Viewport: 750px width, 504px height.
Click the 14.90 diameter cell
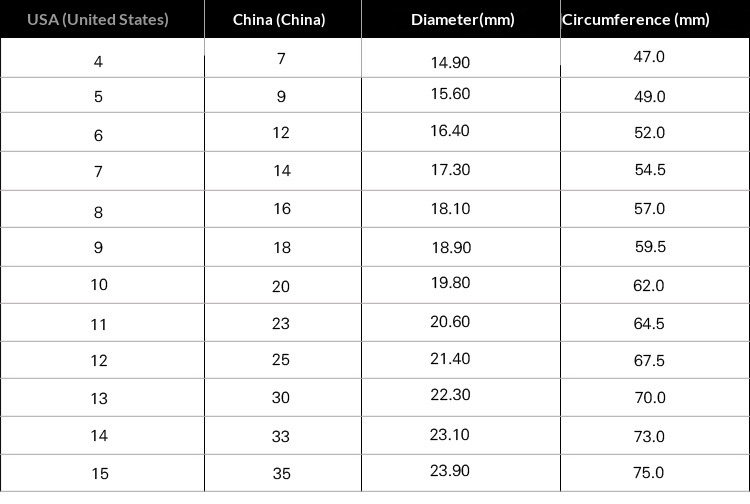point(450,62)
